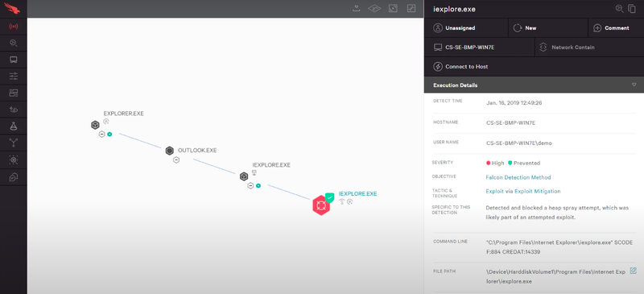Select the gray IEXPLORE.EXE parent hexagon node
This screenshot has height=294, width=644.
coord(244,176)
